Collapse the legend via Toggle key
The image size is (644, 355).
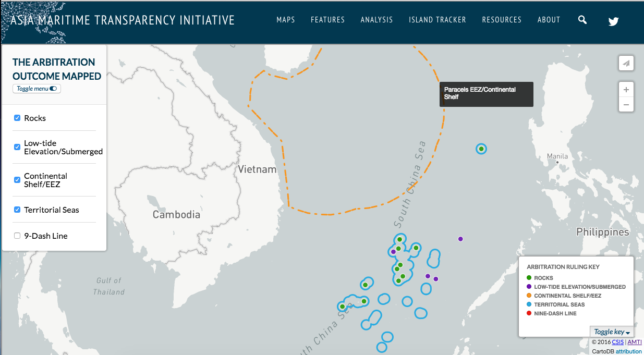click(x=612, y=332)
